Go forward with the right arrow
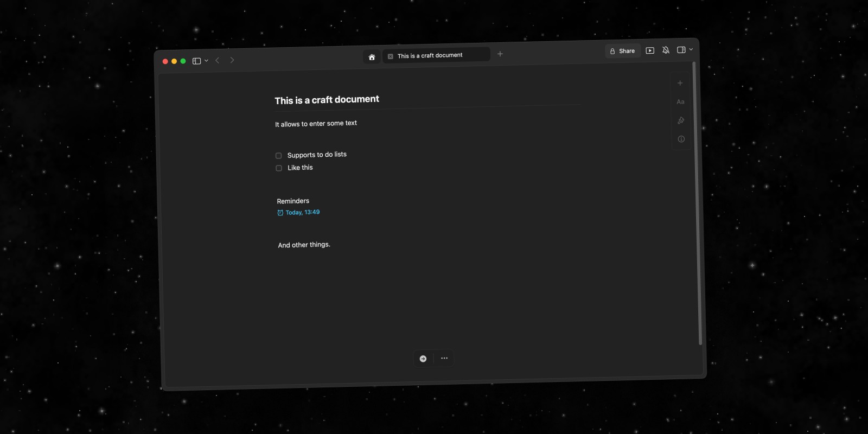The image size is (868, 434). click(232, 60)
